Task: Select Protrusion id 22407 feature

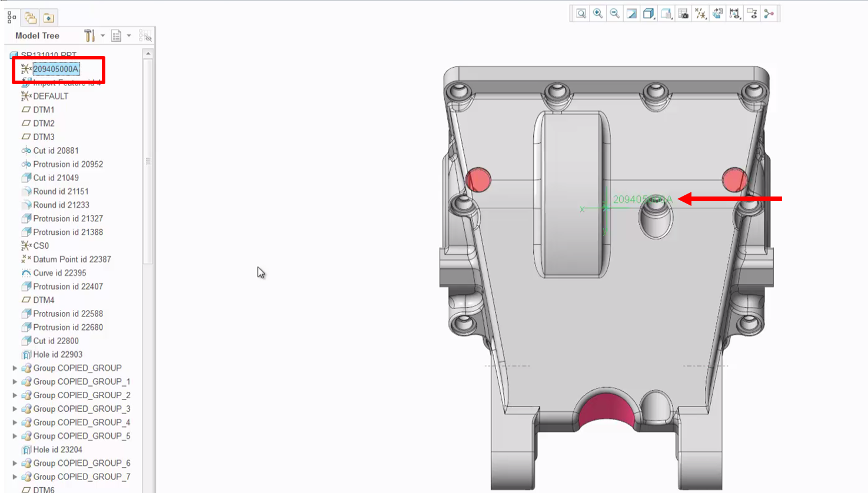Action: 62,287
